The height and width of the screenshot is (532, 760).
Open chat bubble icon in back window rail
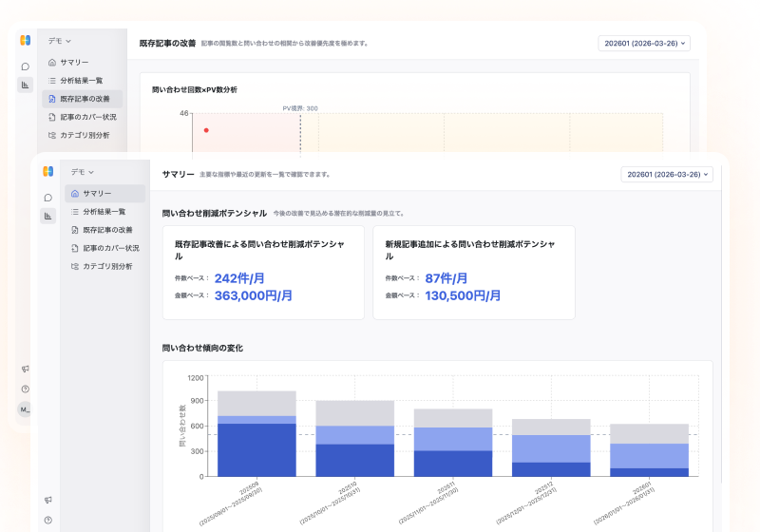point(26,66)
